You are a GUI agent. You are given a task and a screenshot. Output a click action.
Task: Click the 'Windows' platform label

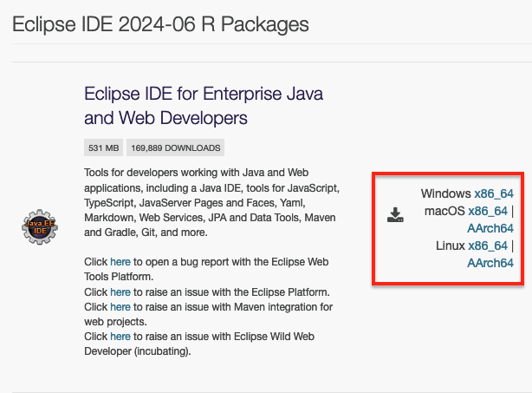coord(446,193)
